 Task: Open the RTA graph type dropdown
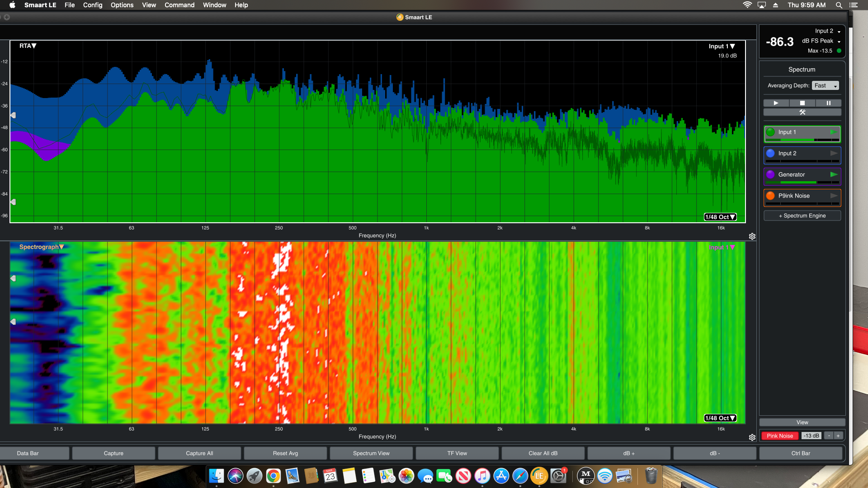28,46
